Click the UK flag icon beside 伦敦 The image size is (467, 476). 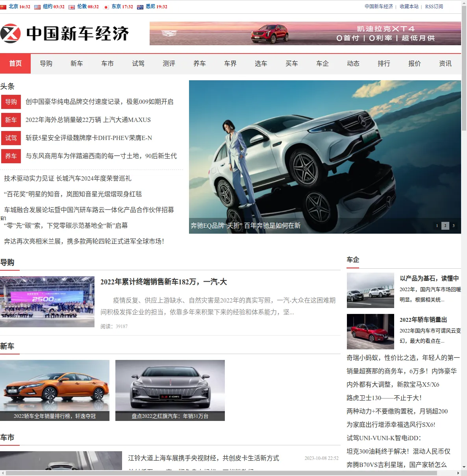click(72, 7)
